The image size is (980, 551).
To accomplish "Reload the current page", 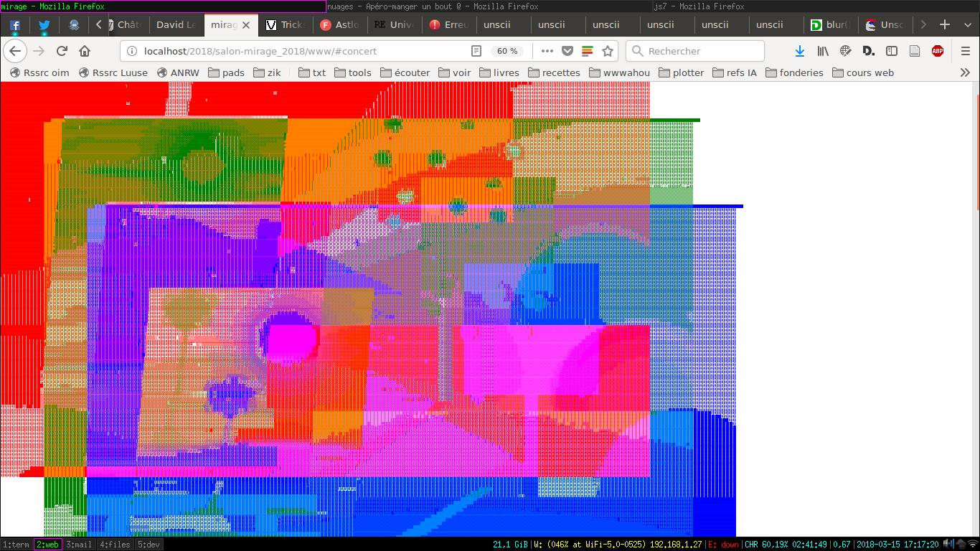I will (x=62, y=51).
